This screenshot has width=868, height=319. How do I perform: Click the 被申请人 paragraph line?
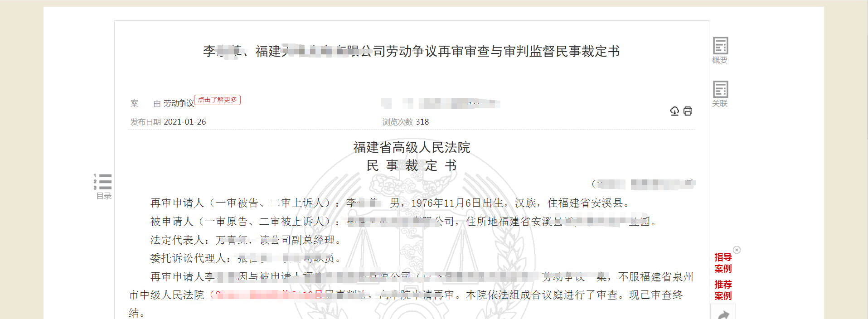point(403,222)
